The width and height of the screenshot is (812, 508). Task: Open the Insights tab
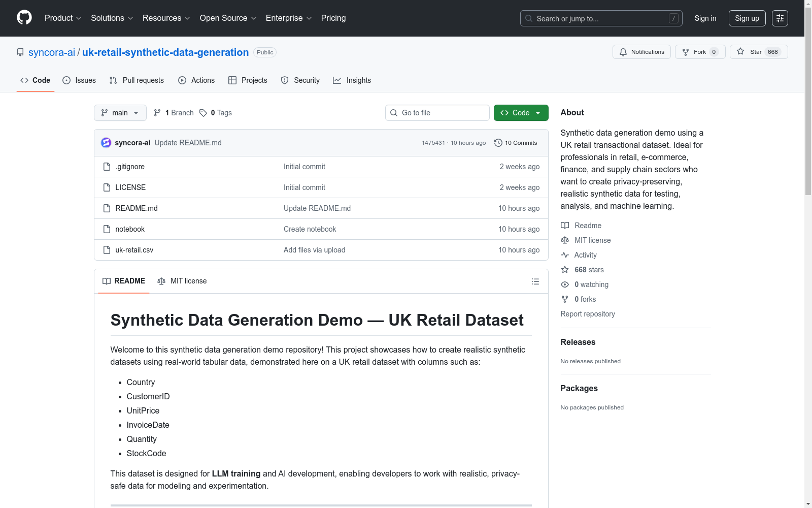pyautogui.click(x=352, y=80)
